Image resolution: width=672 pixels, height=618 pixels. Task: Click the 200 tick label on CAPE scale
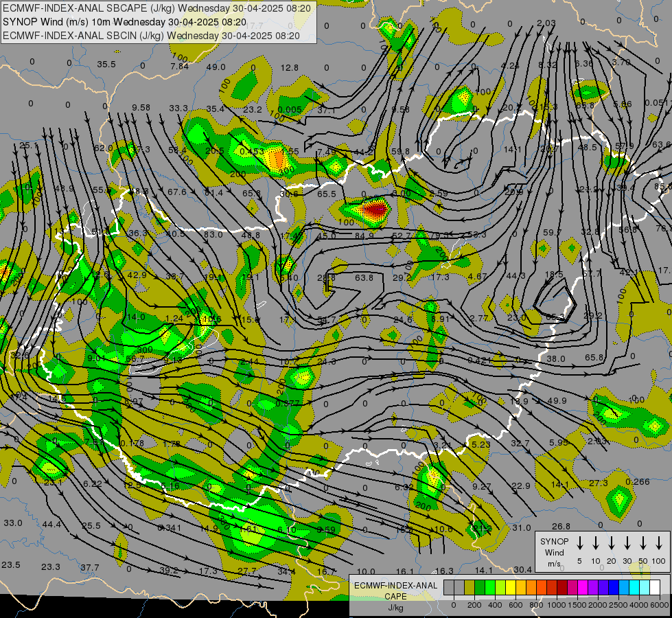point(474,605)
